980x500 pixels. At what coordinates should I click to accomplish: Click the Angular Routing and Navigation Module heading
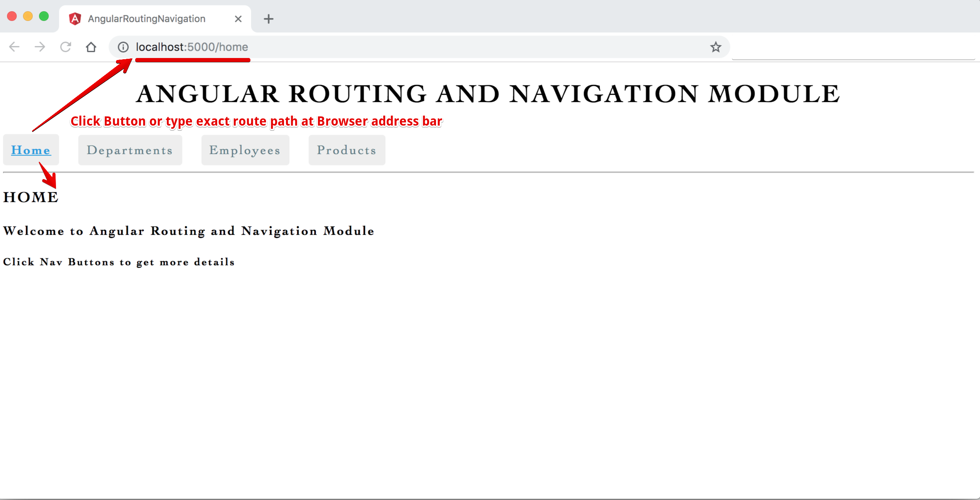[x=488, y=94]
